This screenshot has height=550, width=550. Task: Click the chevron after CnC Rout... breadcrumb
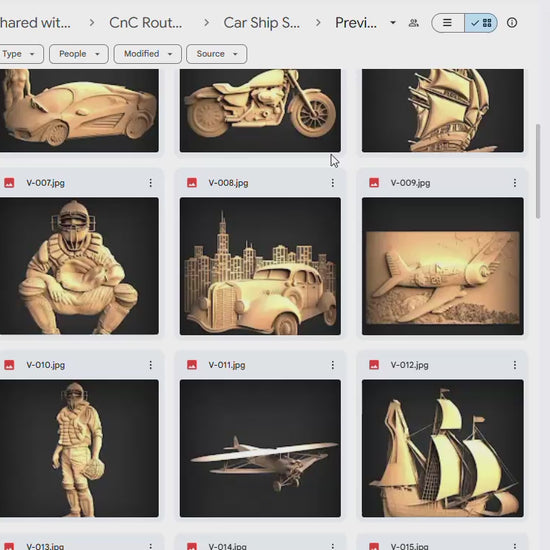pos(207,23)
